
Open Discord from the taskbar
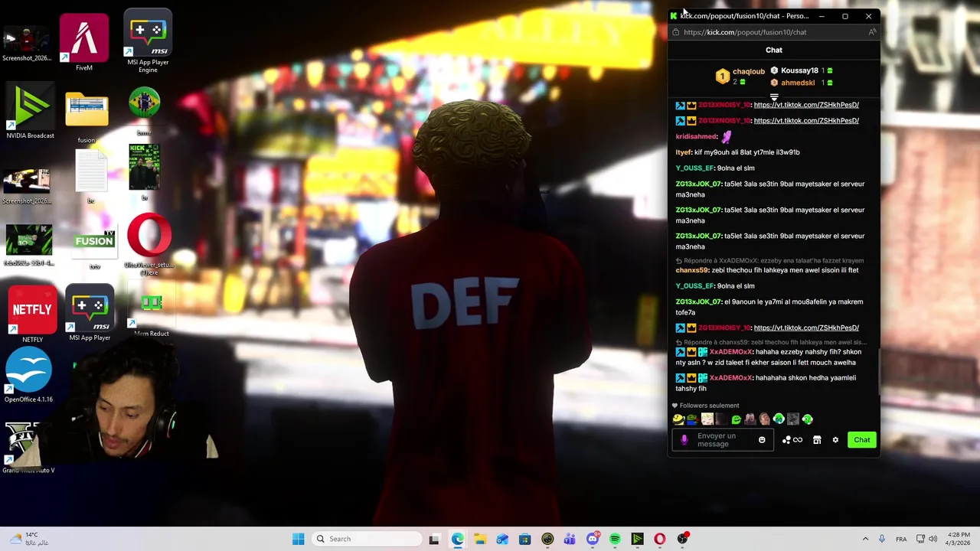click(593, 539)
